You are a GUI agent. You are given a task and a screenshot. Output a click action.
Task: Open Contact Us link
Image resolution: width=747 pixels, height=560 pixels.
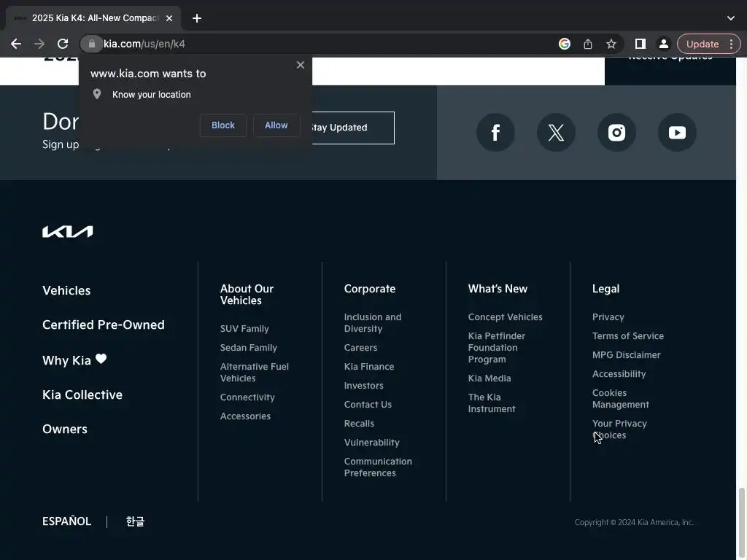coord(368,405)
